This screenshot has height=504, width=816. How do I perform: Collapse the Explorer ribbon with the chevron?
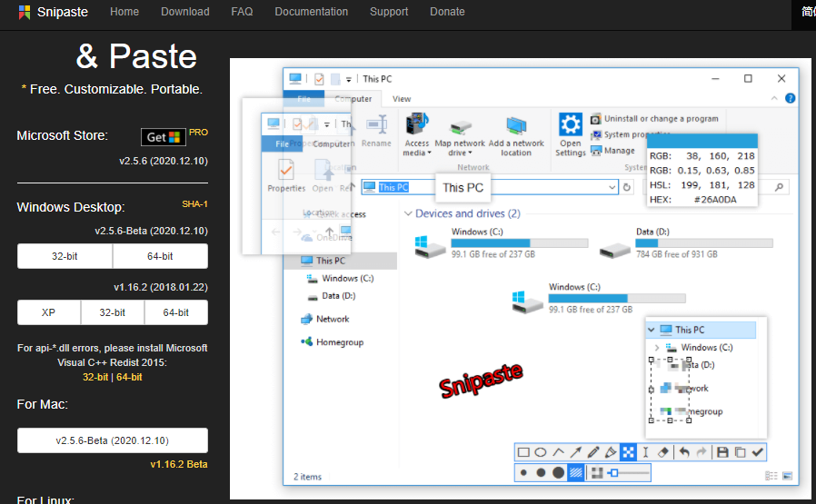(x=774, y=98)
